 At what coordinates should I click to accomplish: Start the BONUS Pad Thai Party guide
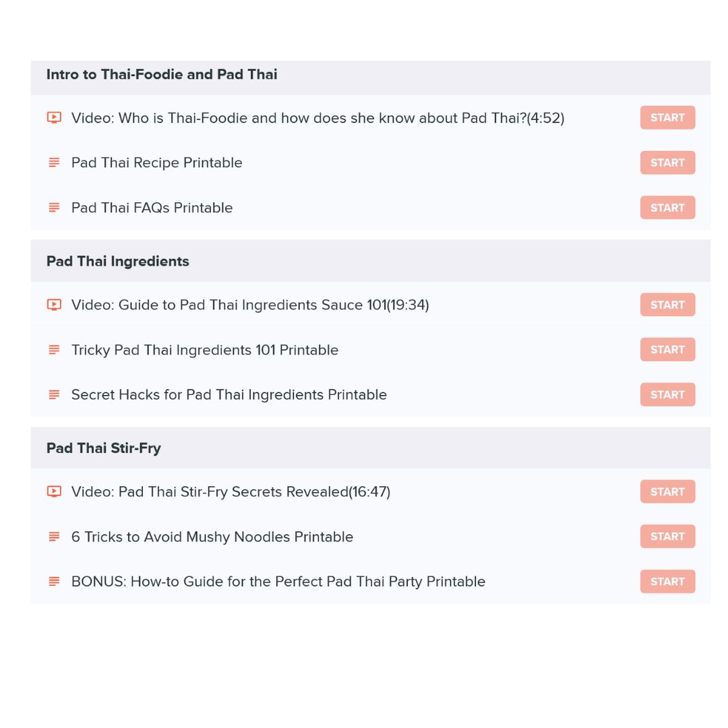click(667, 581)
